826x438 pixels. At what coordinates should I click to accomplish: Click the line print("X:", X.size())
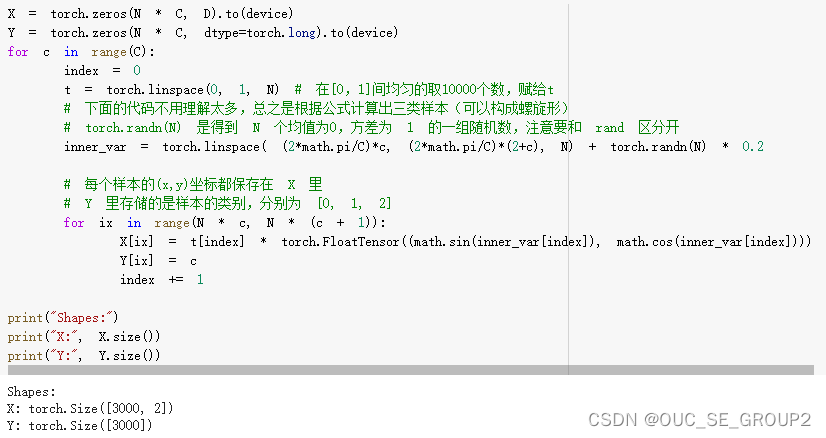(84, 337)
